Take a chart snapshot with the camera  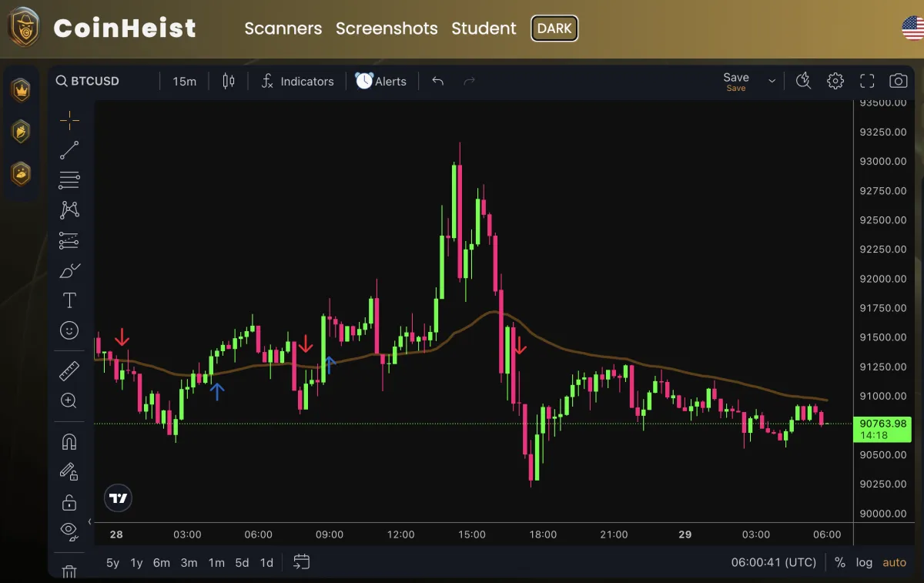pyautogui.click(x=898, y=81)
